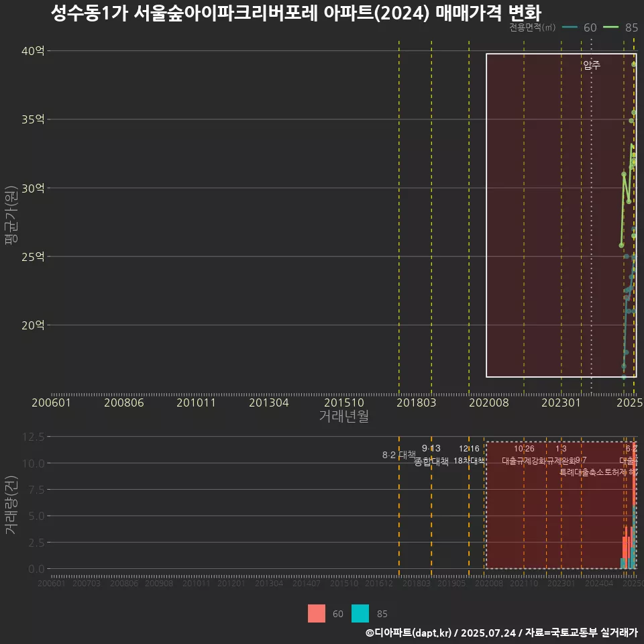The height and width of the screenshot is (644, 644).
Task: Click the 25억 price axis label
Action: [x=33, y=257]
